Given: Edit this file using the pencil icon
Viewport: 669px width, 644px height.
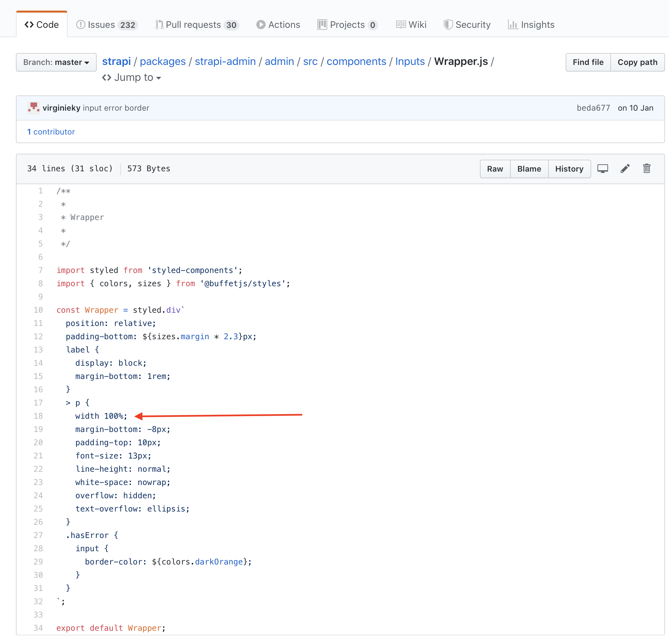Looking at the screenshot, I should click(625, 168).
